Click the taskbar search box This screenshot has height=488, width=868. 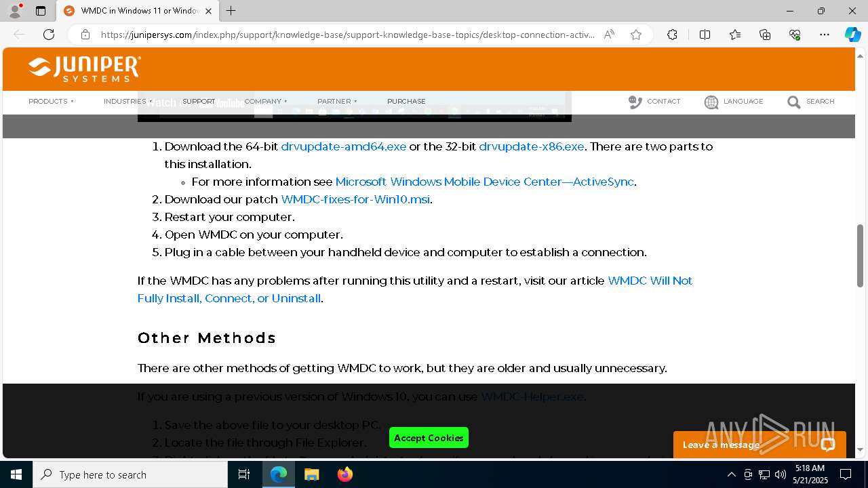tap(130, 474)
